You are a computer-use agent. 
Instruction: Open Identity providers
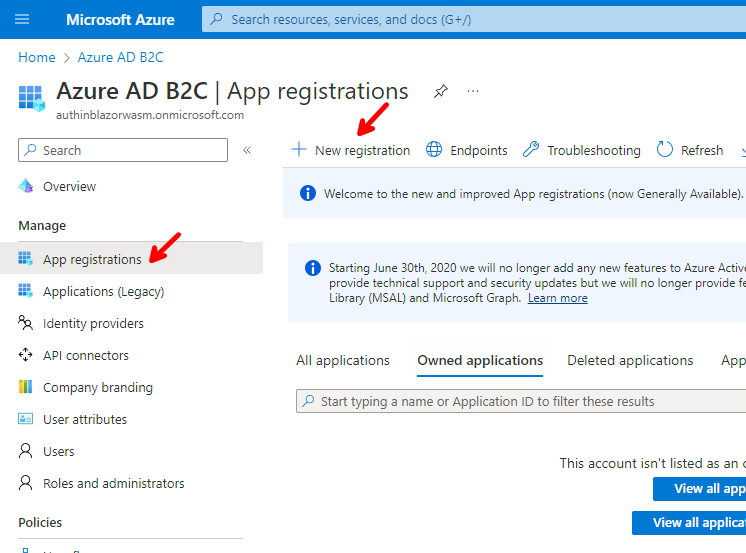(x=93, y=324)
